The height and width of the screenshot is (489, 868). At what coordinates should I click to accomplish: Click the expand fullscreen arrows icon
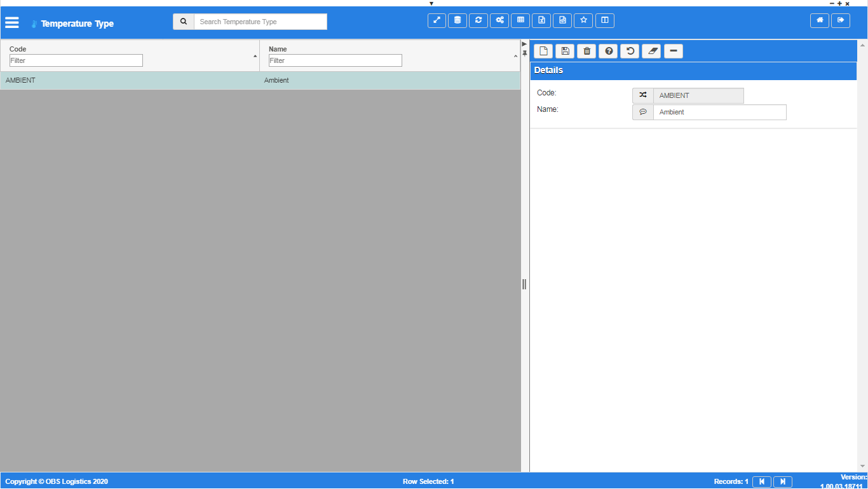coord(437,20)
